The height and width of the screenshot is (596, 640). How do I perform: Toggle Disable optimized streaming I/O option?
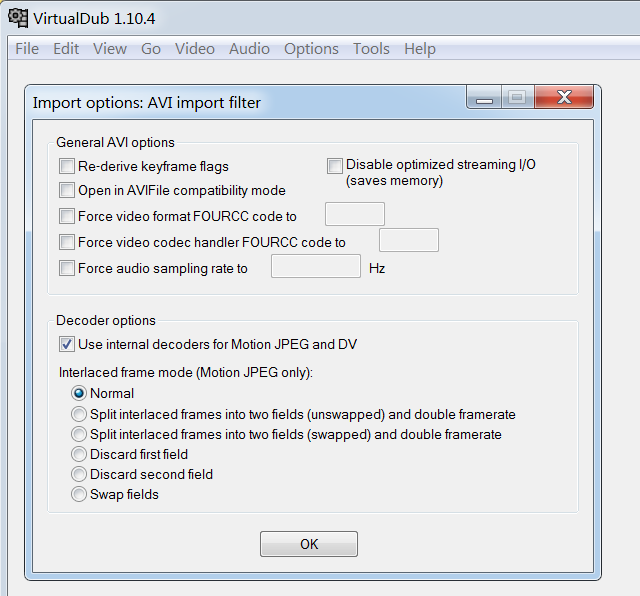tap(335, 166)
